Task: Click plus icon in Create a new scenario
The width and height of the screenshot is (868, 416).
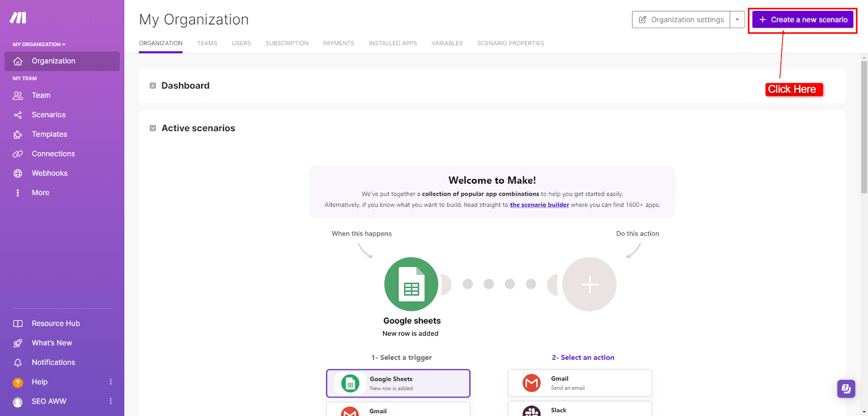Action: tap(762, 20)
